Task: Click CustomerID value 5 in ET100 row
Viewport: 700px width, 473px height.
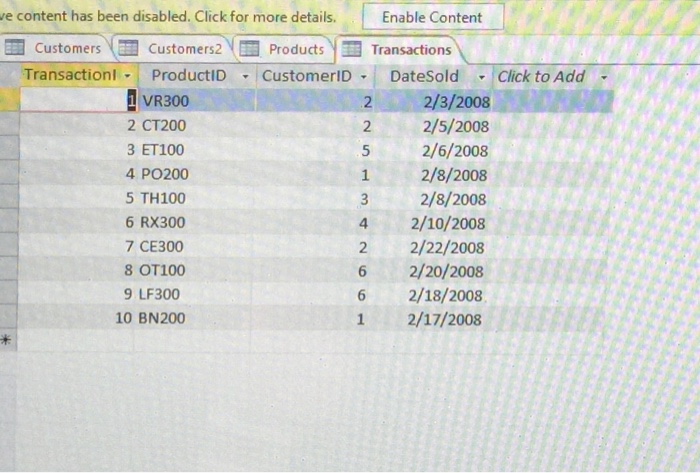Action: 312,150
